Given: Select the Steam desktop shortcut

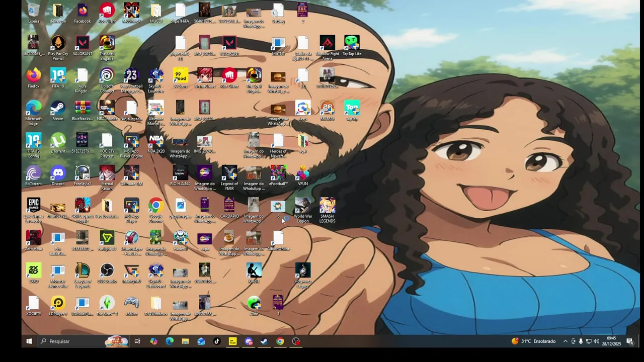Looking at the screenshot, I should [x=58, y=111].
